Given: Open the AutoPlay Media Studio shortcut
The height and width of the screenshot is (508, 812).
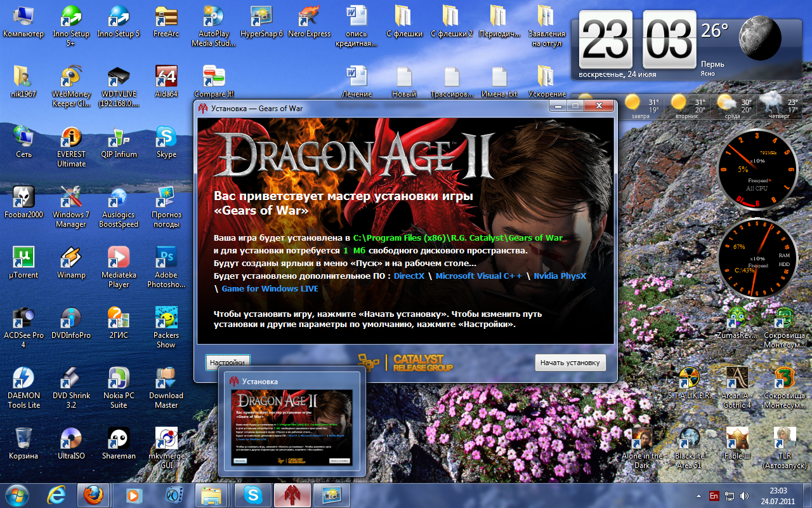Looking at the screenshot, I should 214,26.
